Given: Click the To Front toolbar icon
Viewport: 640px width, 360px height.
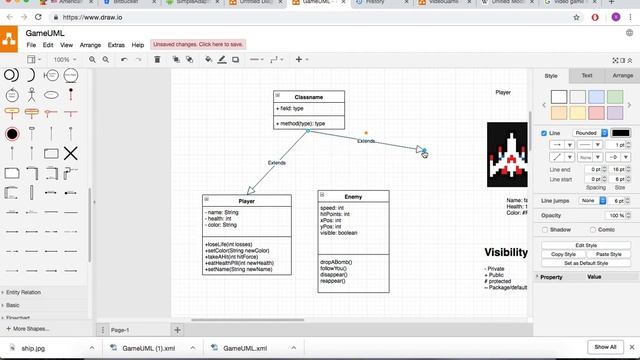Looking at the screenshot, I should tap(176, 60).
